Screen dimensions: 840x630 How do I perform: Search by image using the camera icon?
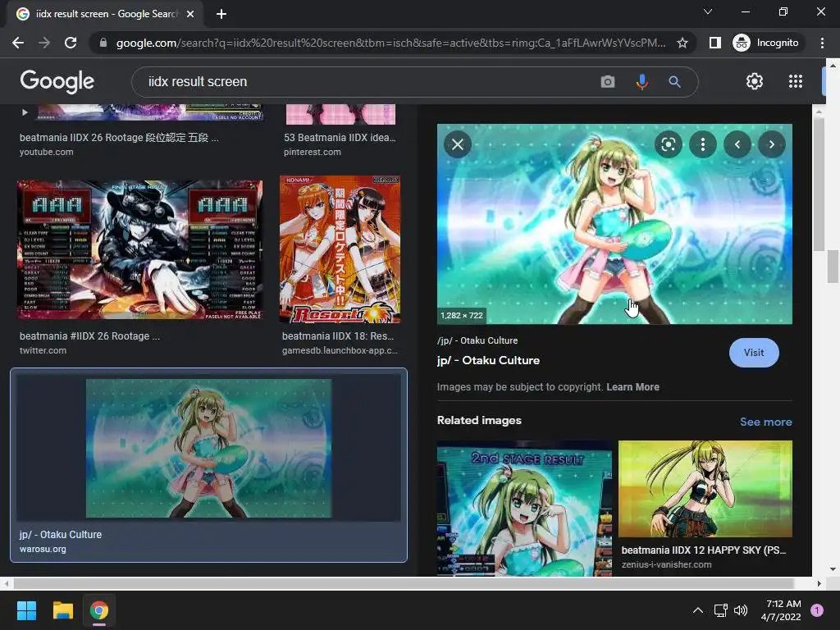pos(608,81)
